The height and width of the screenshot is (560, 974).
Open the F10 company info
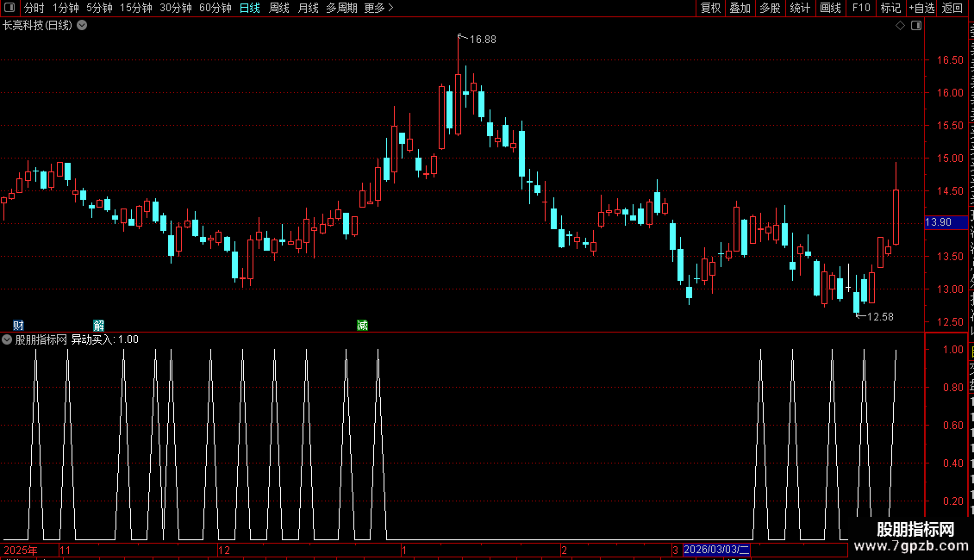pos(861,8)
